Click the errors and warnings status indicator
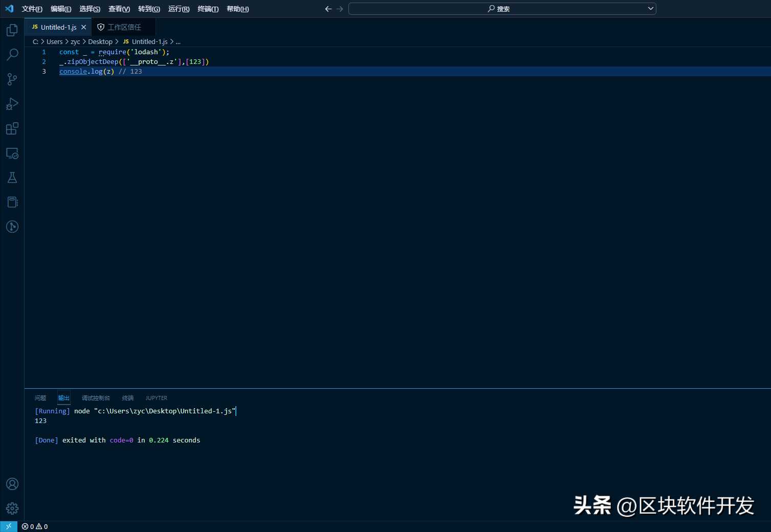Screen dimensions: 771x532 click(x=35, y=526)
